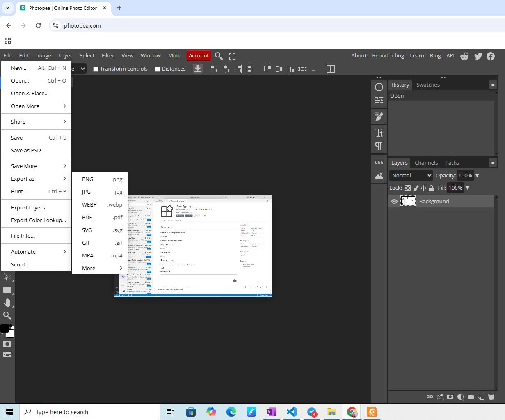Align left edges icon

[213, 69]
